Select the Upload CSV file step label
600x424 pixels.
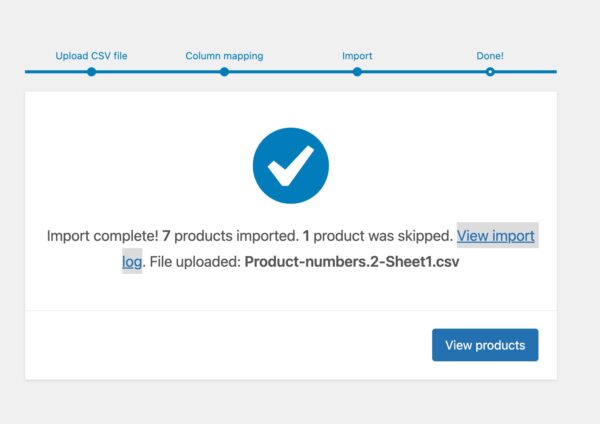tap(91, 56)
